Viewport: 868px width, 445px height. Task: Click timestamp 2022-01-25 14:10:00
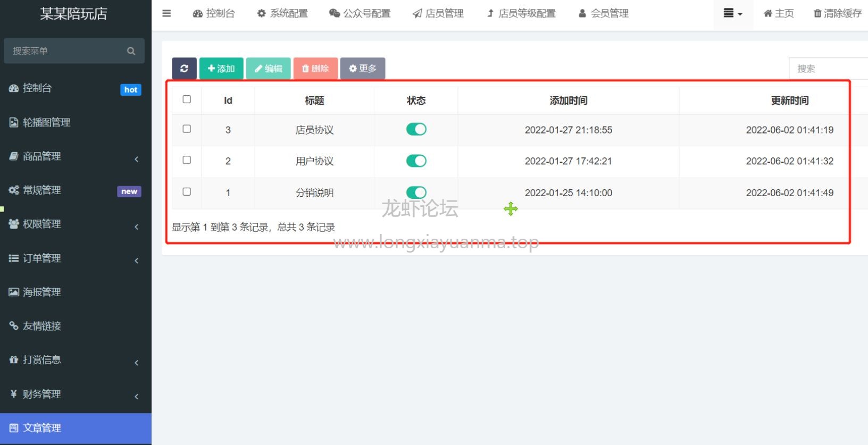pos(569,192)
